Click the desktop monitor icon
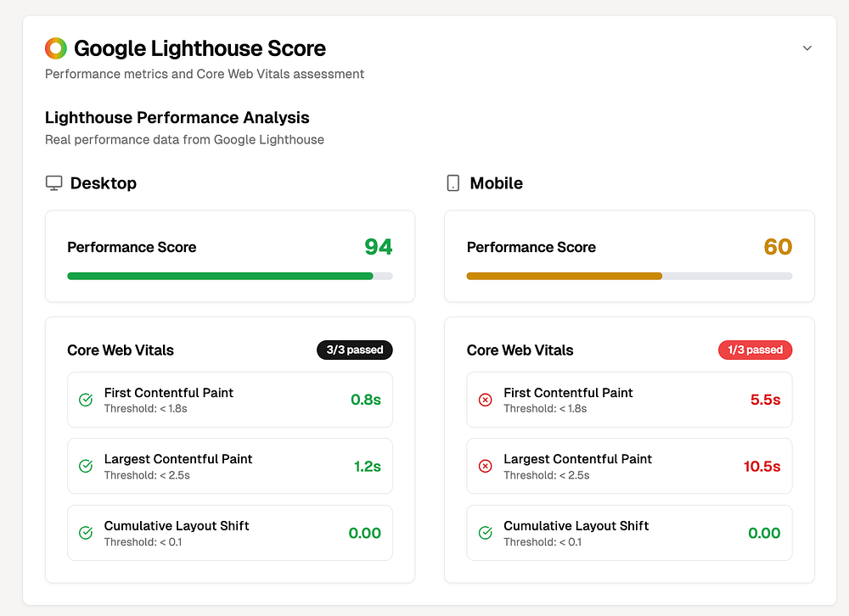Image resolution: width=849 pixels, height=616 pixels. point(54,183)
